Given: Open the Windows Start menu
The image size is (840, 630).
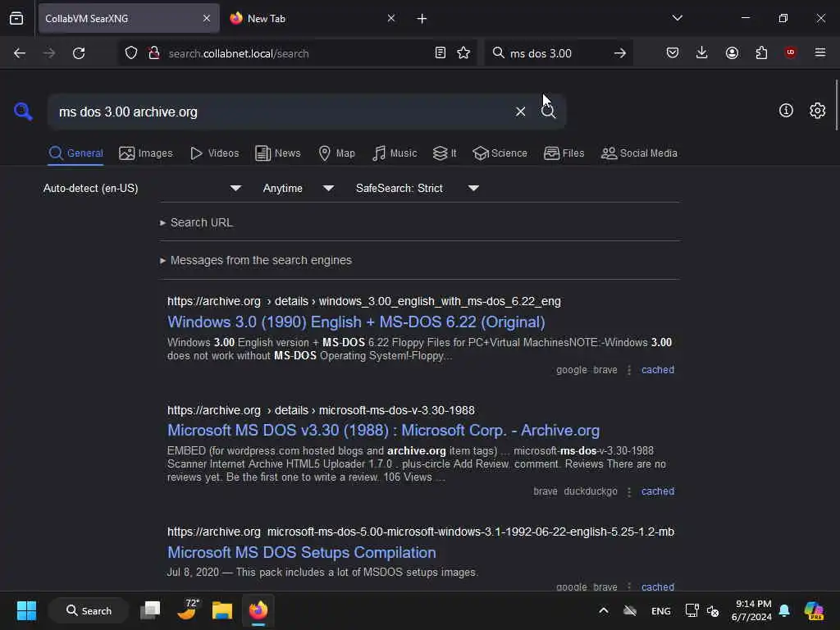Looking at the screenshot, I should tap(26, 610).
